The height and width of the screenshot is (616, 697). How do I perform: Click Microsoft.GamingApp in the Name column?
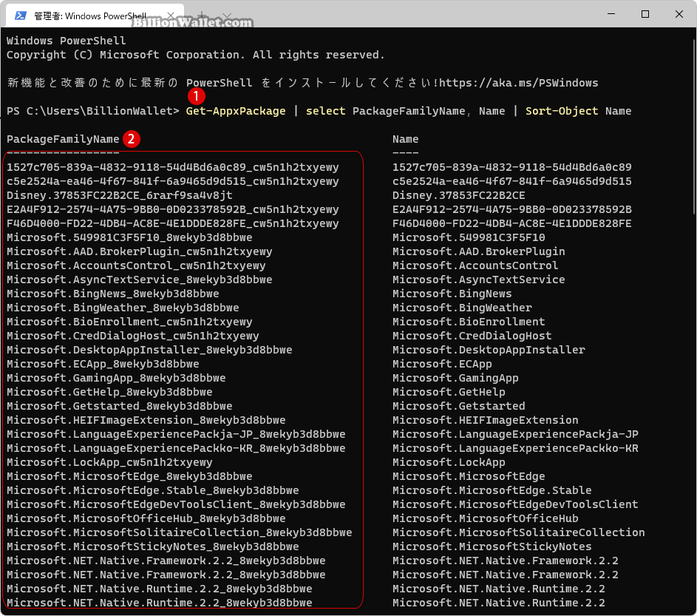(455, 378)
